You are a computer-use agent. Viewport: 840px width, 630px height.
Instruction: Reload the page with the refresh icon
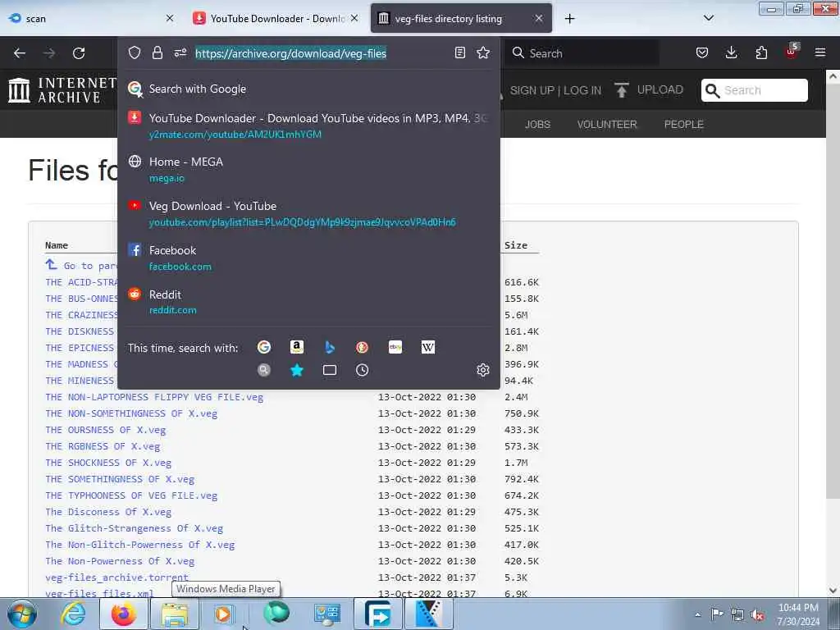coord(79,53)
